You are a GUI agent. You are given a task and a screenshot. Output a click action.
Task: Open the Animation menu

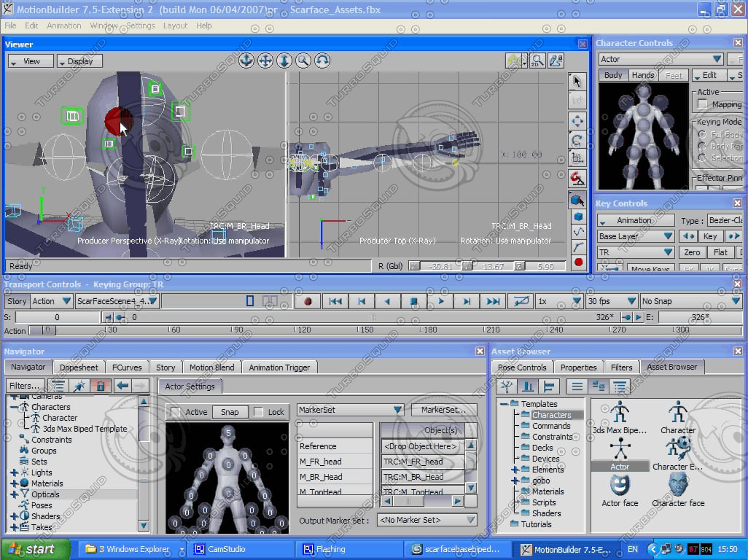(64, 26)
